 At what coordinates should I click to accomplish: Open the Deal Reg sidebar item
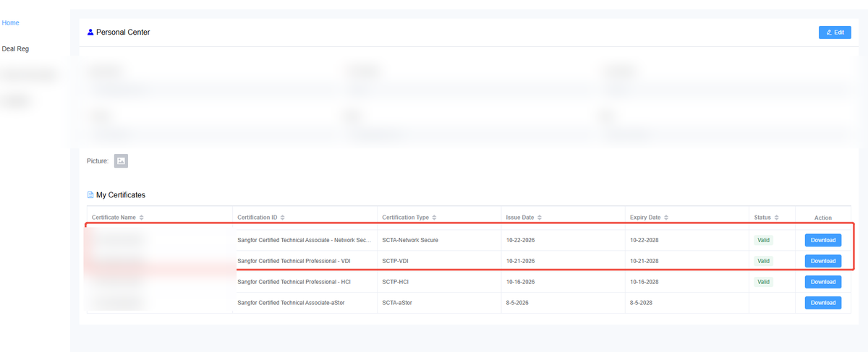point(16,49)
